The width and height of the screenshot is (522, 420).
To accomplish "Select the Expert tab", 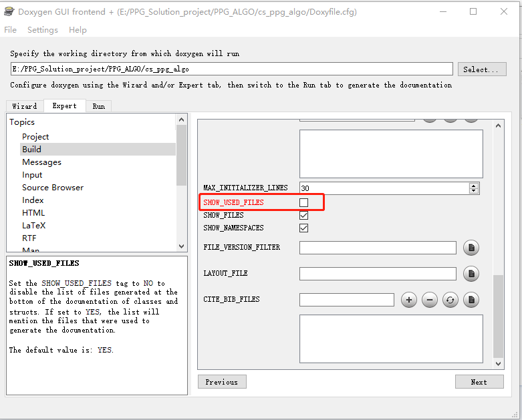I will pyautogui.click(x=65, y=106).
